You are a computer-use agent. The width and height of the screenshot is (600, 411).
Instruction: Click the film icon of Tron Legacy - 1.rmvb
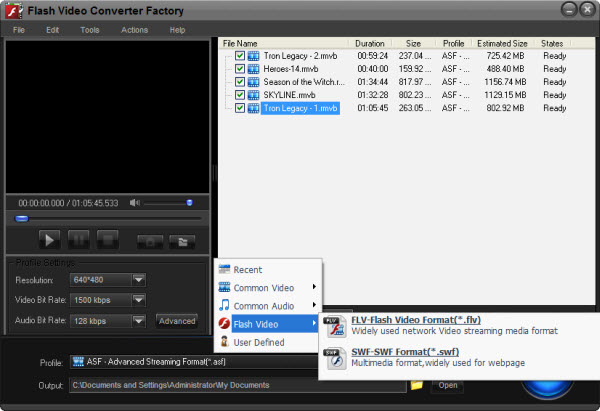[253, 108]
